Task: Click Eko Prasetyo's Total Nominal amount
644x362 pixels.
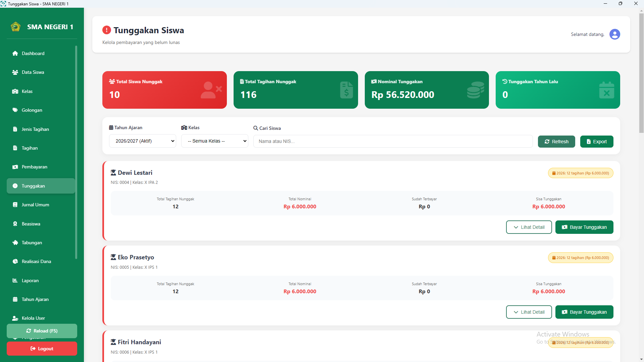Action: [x=300, y=292]
